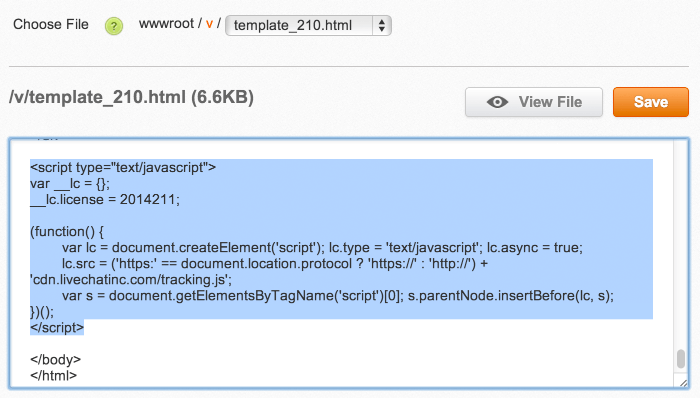The height and width of the screenshot is (398, 700).
Task: Open the template_210.html file dropdown
Action: point(308,25)
